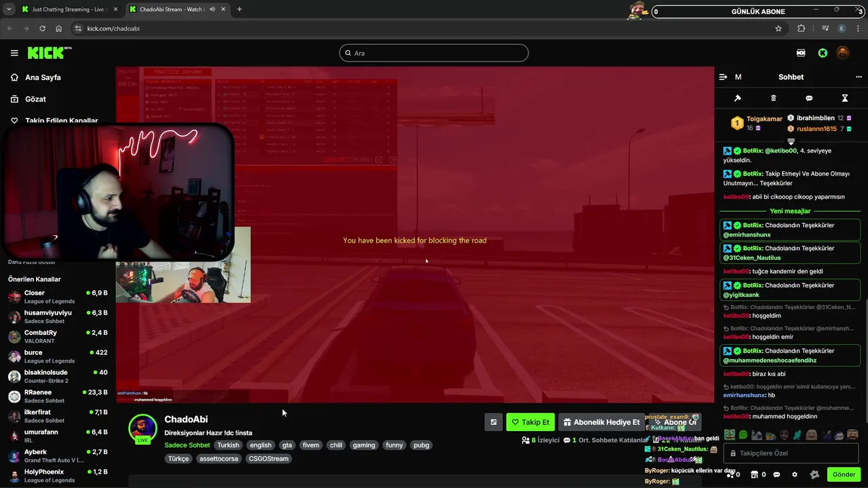Click the Takipçilere Özel chat input
This screenshot has width=868, height=488.
[791, 453]
